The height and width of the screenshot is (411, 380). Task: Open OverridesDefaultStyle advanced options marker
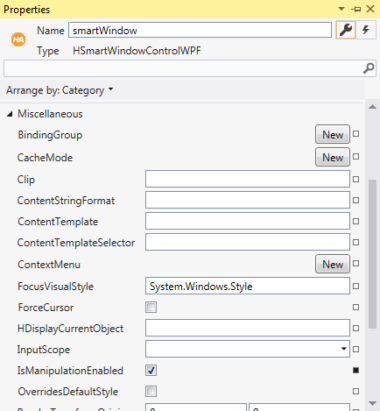tap(356, 391)
